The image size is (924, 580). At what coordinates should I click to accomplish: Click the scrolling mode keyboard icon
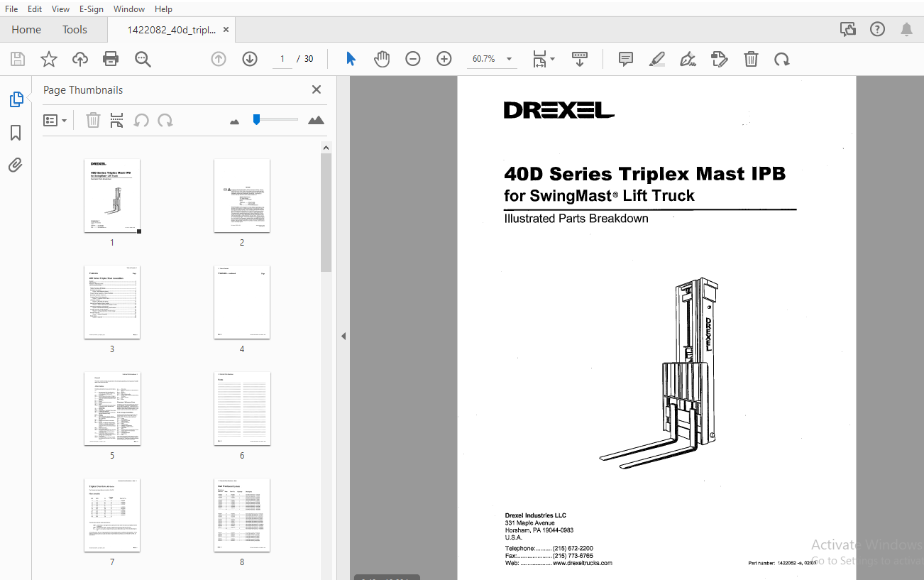pyautogui.click(x=580, y=59)
